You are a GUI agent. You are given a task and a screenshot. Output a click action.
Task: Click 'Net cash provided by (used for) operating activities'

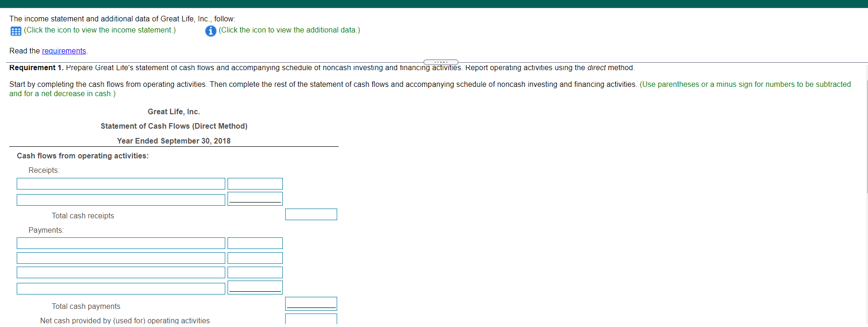[x=125, y=320]
